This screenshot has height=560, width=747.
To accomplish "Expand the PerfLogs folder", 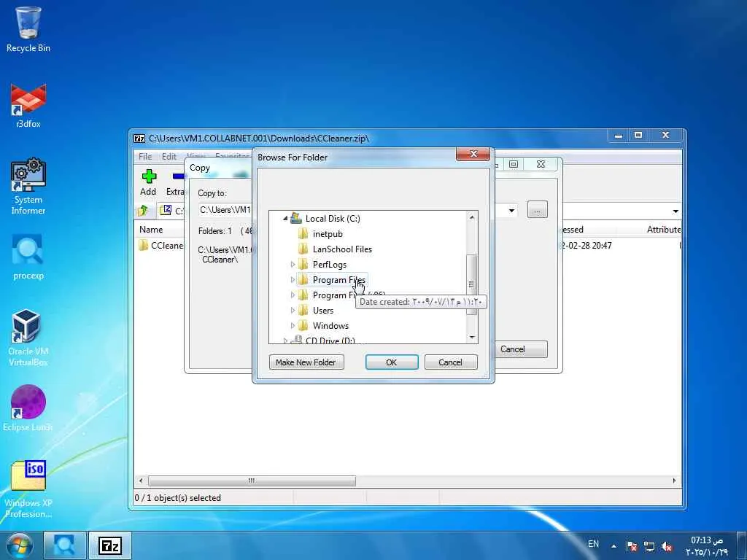I will point(293,264).
